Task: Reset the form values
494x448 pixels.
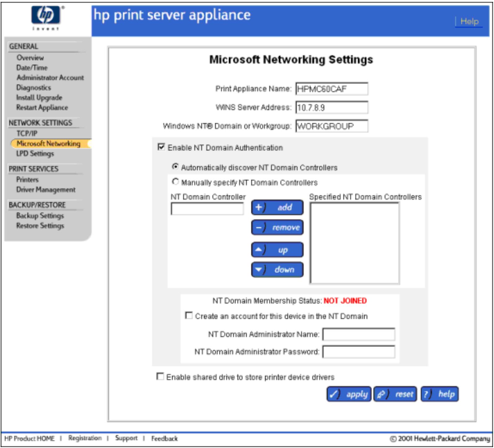Action: [x=396, y=394]
